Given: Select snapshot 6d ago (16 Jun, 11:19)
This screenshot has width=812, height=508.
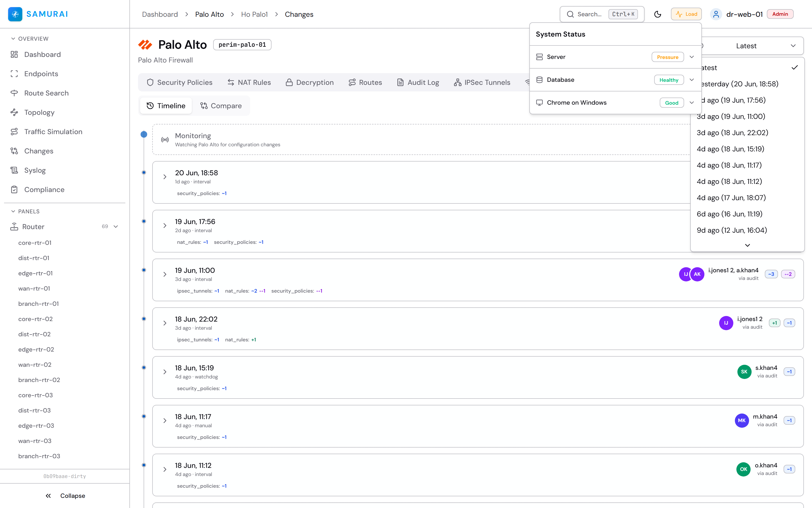Looking at the screenshot, I should tap(747, 214).
